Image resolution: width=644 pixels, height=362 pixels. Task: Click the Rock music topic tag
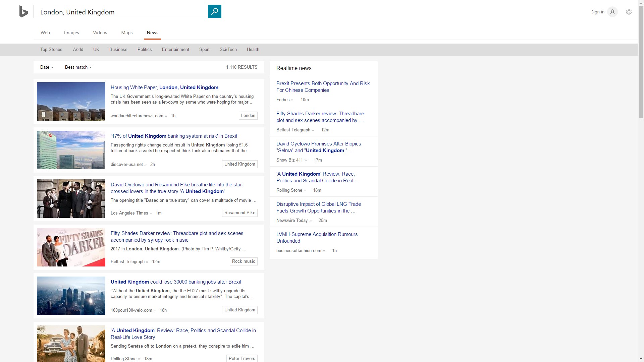[244, 261]
